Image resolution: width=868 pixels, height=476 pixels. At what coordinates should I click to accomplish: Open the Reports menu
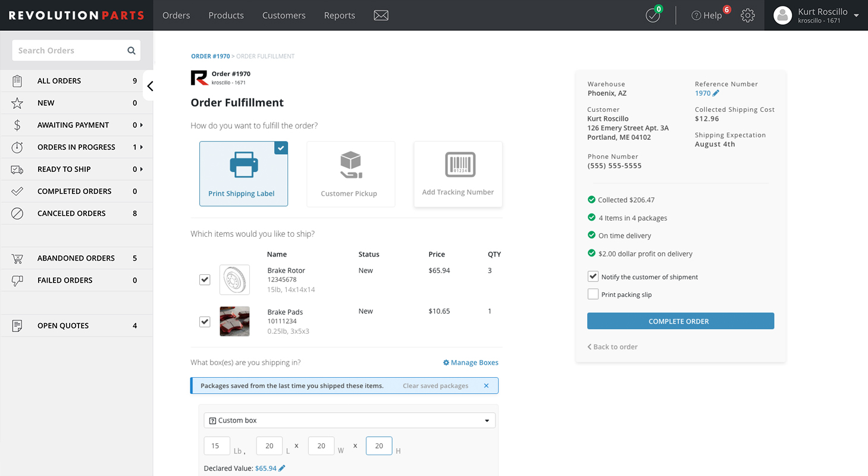pos(339,15)
